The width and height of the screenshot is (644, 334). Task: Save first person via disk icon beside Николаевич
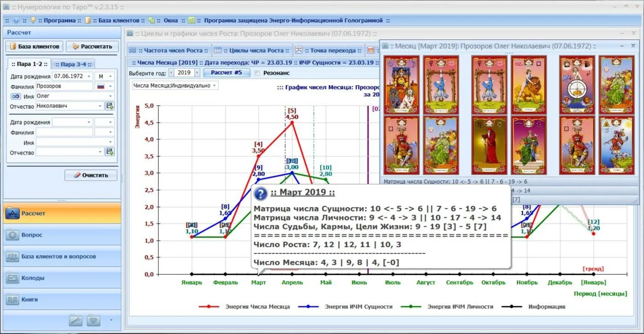109,106
